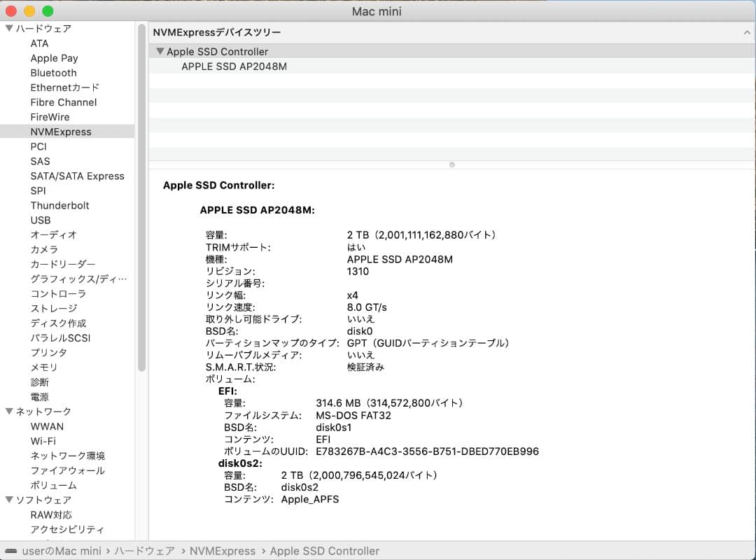Select Bluetooth in hardware list

click(53, 73)
